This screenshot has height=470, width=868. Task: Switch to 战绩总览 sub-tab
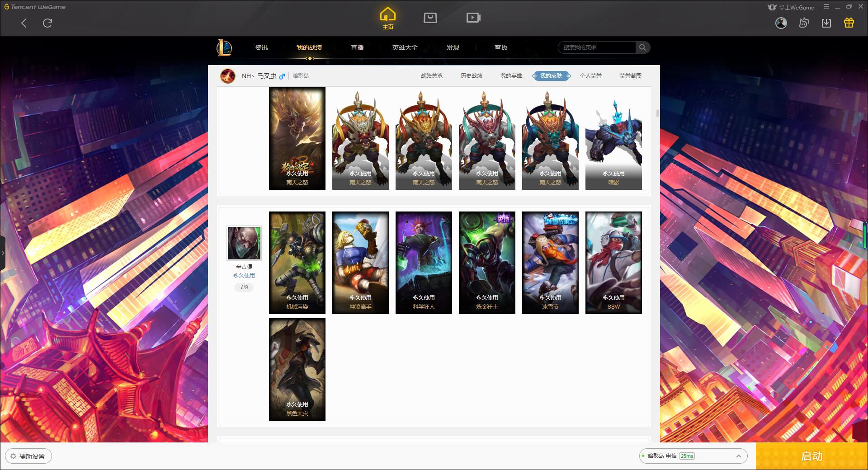tap(432, 76)
